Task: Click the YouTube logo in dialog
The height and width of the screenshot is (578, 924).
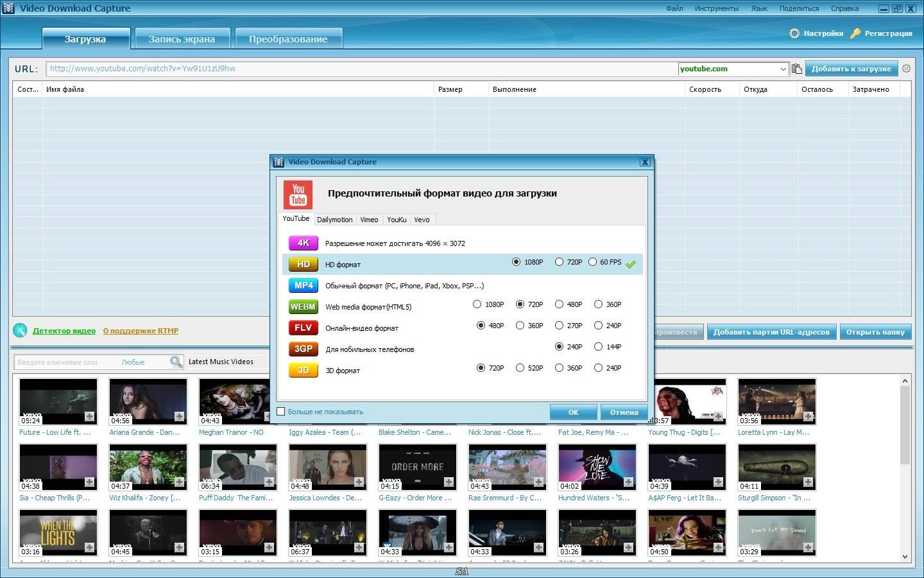Action: [x=298, y=195]
